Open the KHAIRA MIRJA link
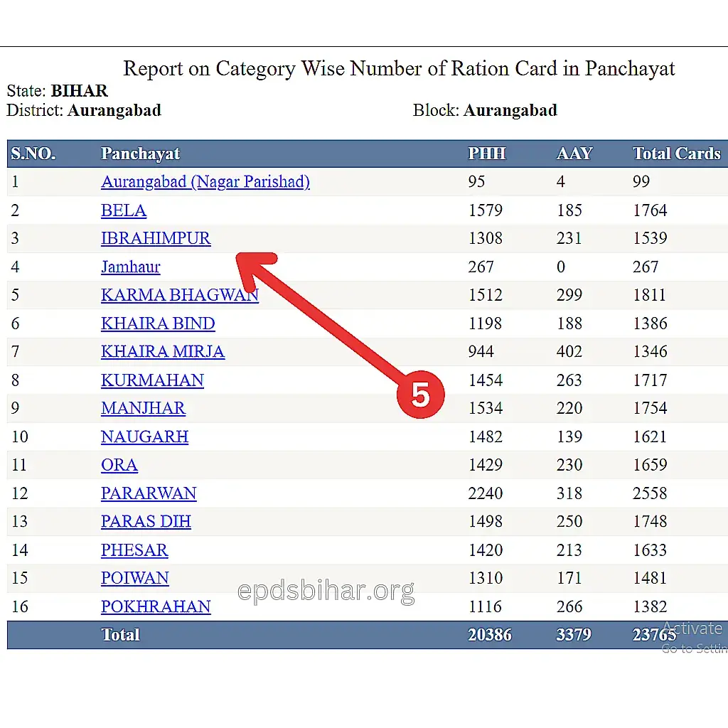Viewport: 728px width, 728px height. 163,352
